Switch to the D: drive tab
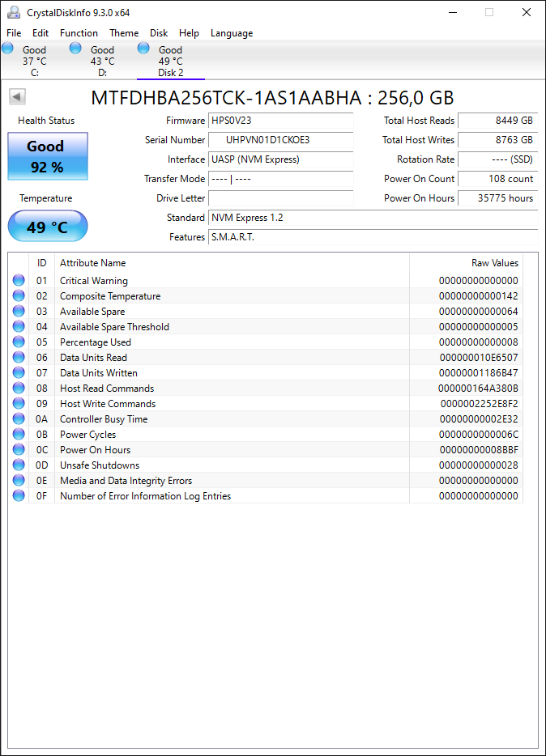The height and width of the screenshot is (756, 546). (x=103, y=61)
